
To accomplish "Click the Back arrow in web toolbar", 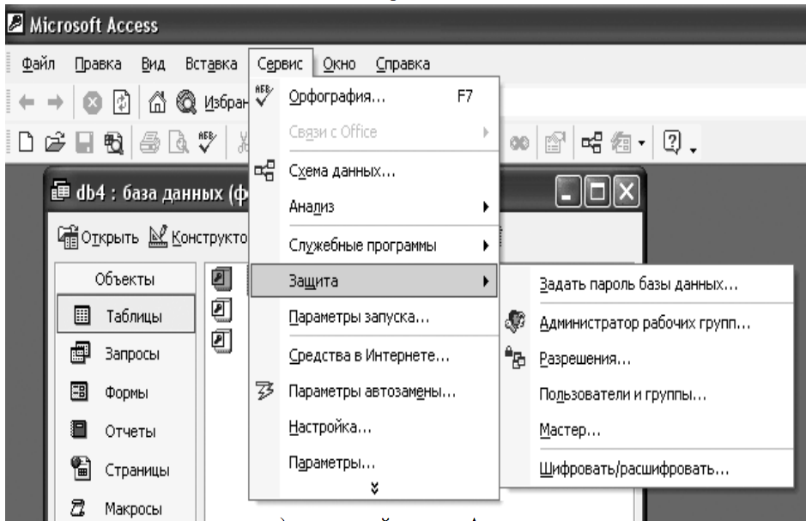I will (x=27, y=102).
